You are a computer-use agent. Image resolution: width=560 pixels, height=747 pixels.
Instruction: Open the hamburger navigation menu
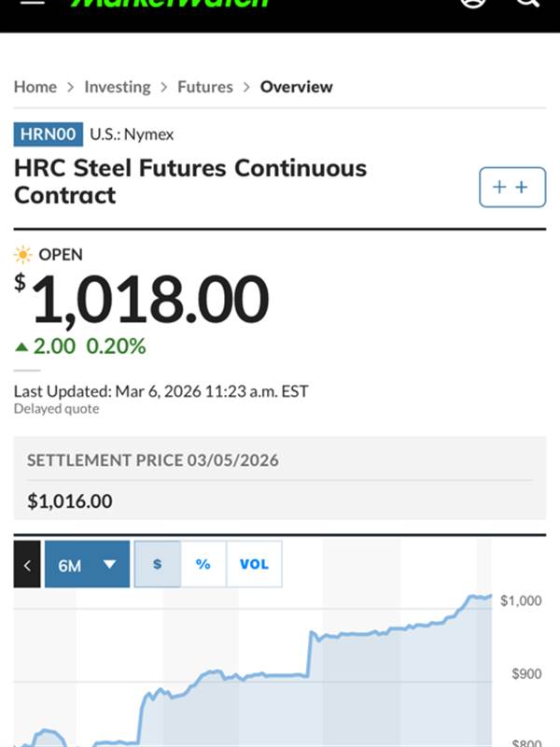(32, 3)
